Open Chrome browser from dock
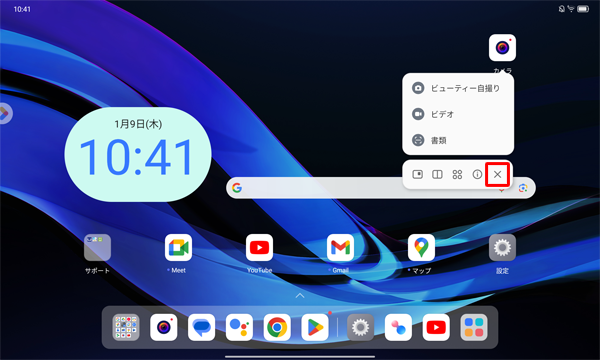 tap(277, 327)
